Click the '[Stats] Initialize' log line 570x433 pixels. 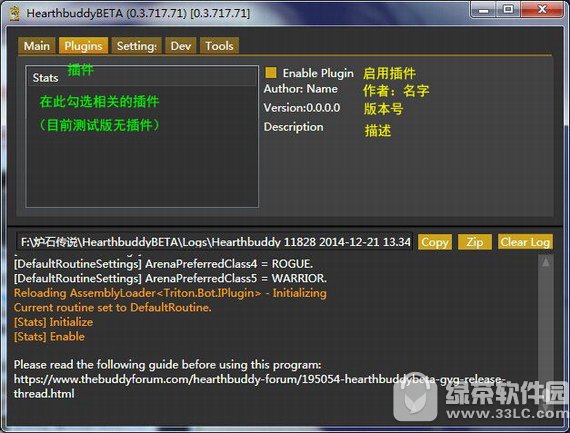point(53,322)
